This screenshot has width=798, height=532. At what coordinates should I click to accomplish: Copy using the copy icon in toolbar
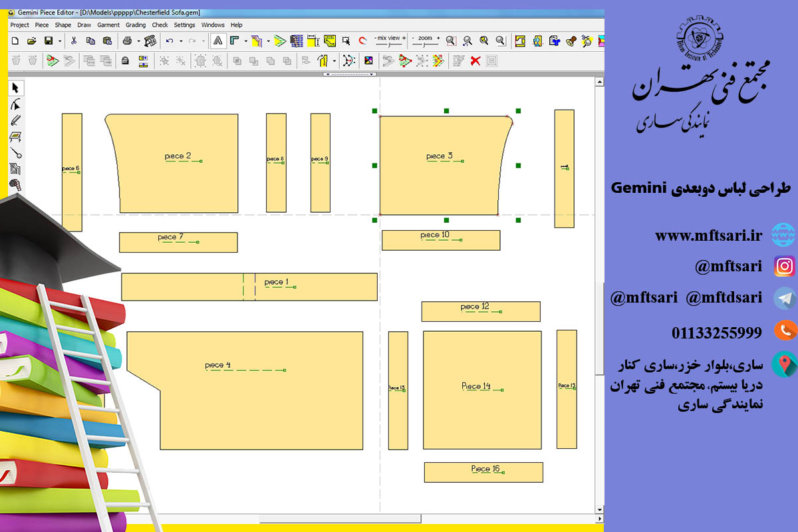coord(90,41)
